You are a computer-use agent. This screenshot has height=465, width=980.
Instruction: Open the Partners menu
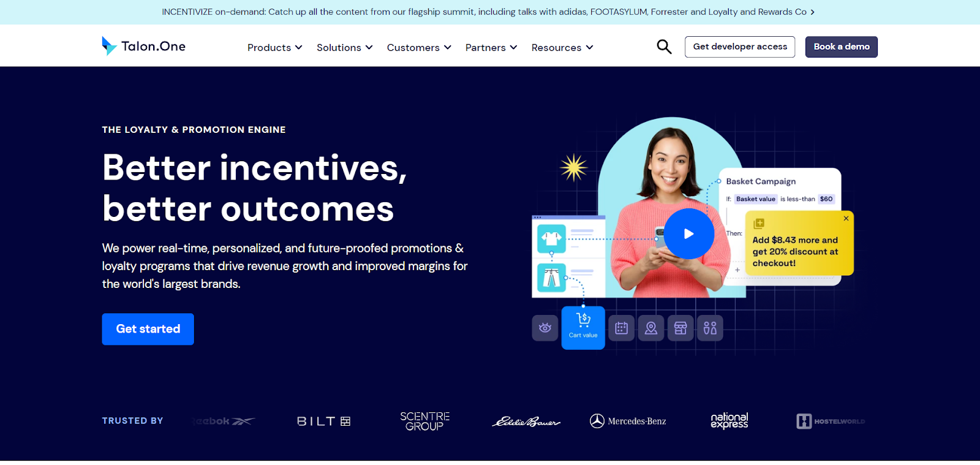(x=491, y=47)
